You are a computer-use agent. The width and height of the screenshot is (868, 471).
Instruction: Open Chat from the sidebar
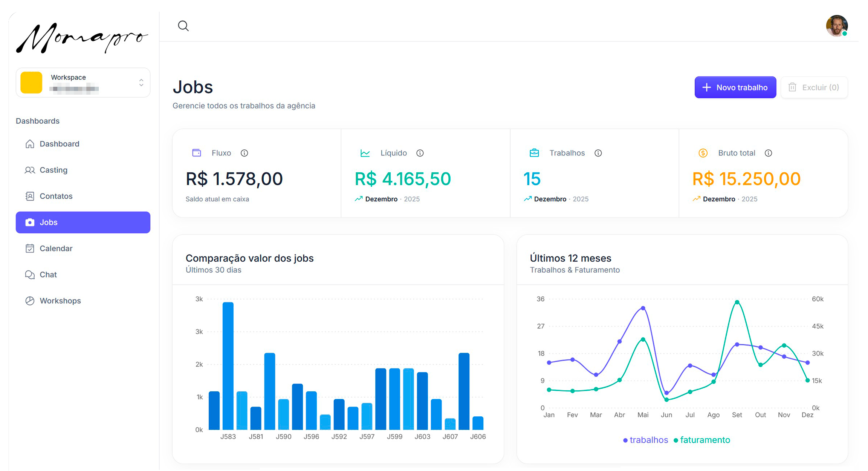pyautogui.click(x=48, y=275)
